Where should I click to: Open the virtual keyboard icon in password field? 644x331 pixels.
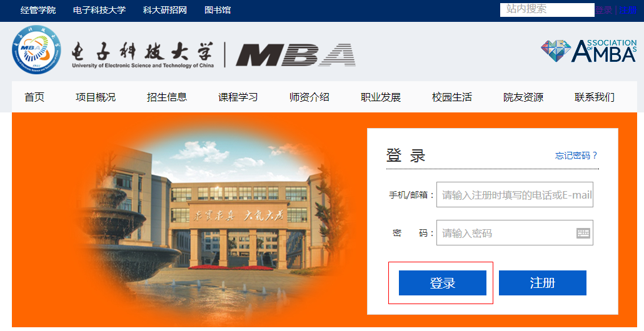point(583,233)
